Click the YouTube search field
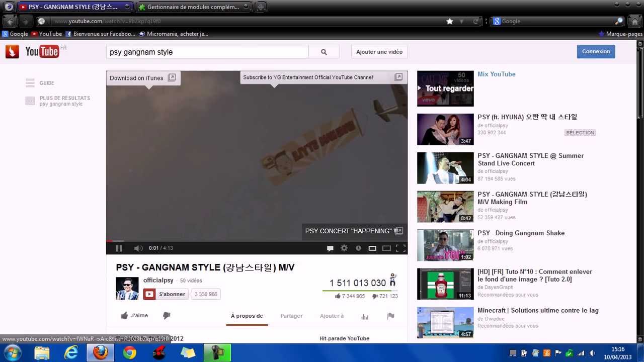The image size is (644, 362). pyautogui.click(x=207, y=52)
